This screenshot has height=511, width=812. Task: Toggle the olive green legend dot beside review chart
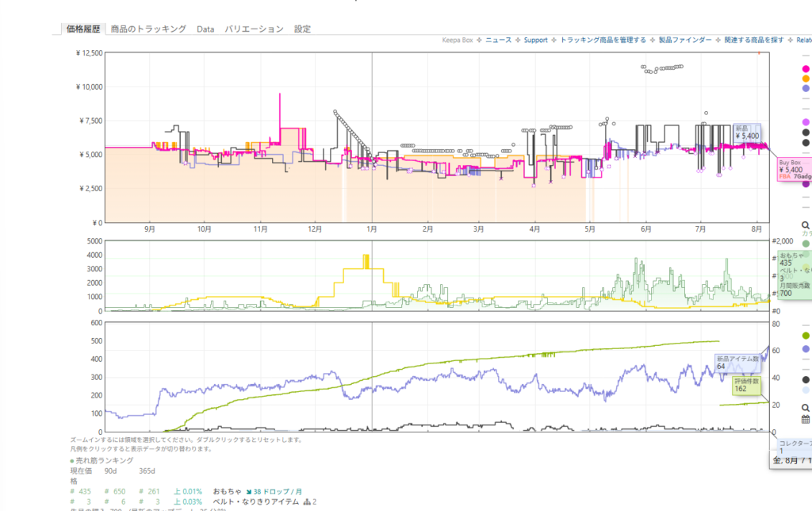[x=806, y=336]
